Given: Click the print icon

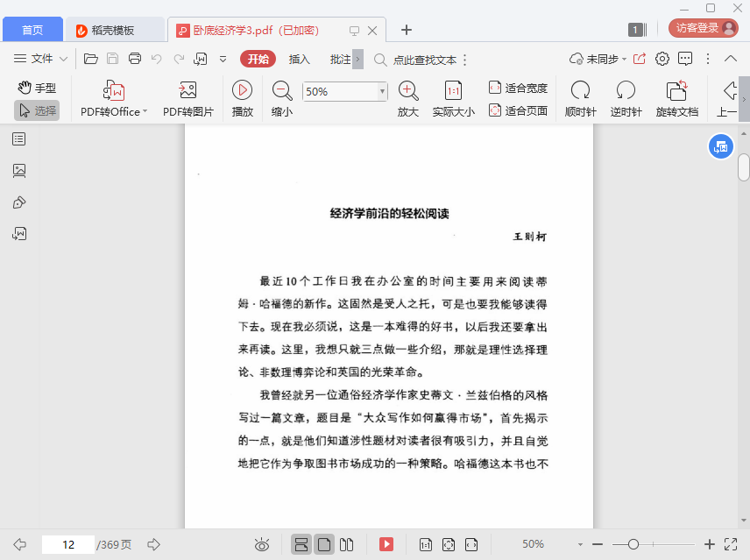Looking at the screenshot, I should coord(135,59).
